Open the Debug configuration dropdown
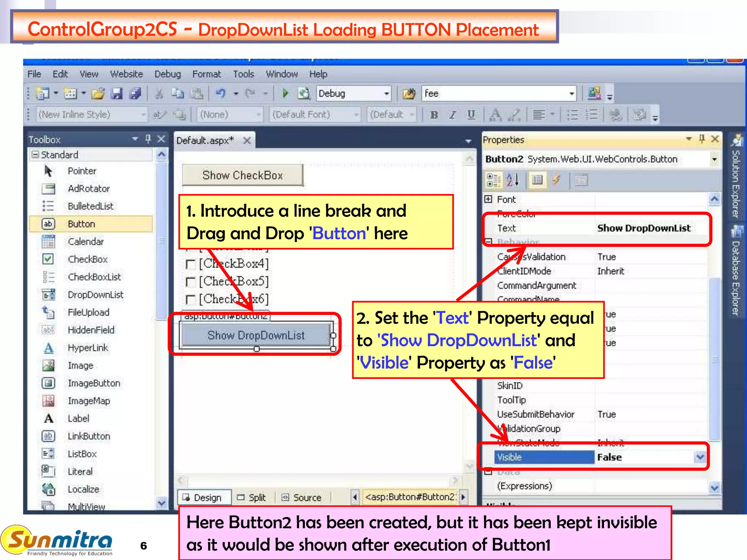 pyautogui.click(x=387, y=94)
